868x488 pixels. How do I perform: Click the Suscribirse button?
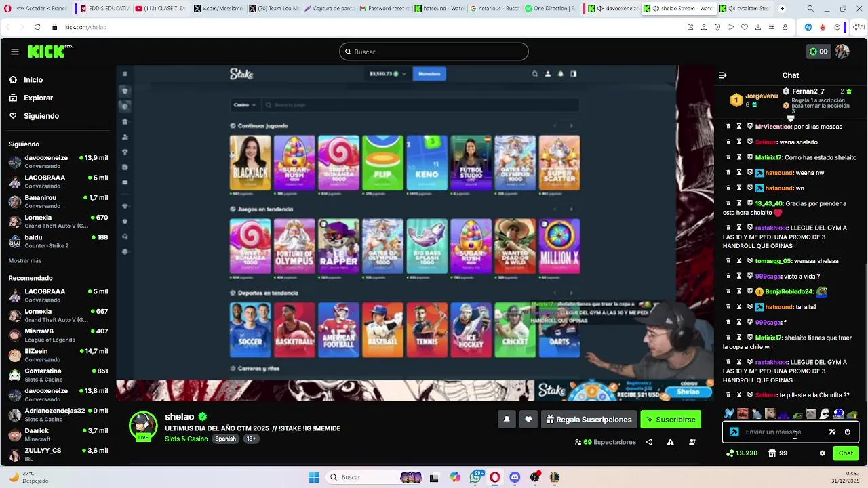coord(671,420)
